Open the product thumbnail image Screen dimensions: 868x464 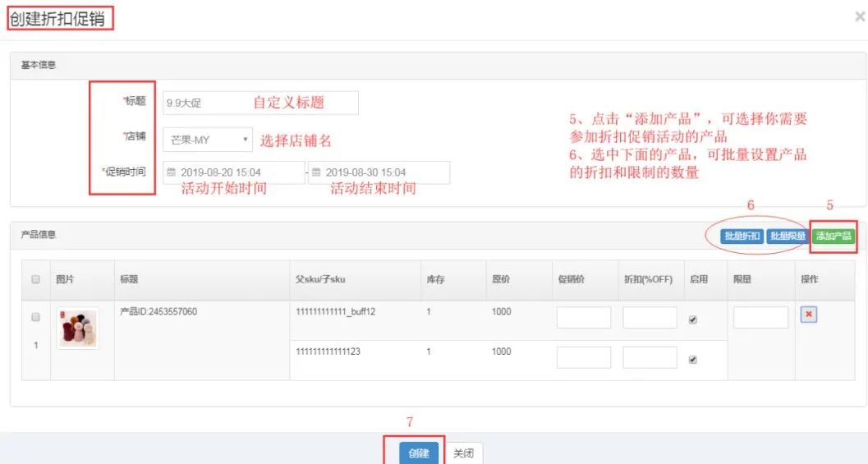click(78, 328)
